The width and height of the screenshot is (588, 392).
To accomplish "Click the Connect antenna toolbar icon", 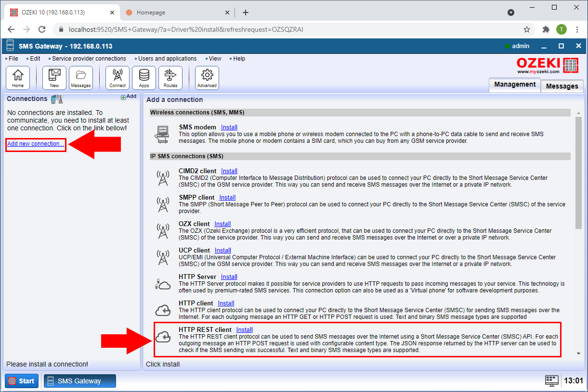I will (x=118, y=78).
